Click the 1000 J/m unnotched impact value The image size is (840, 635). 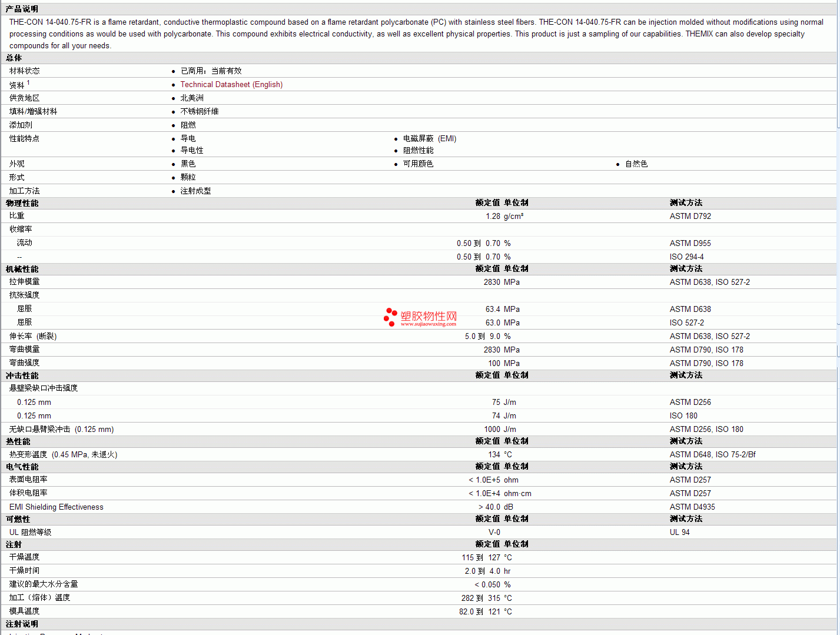pyautogui.click(x=500, y=429)
